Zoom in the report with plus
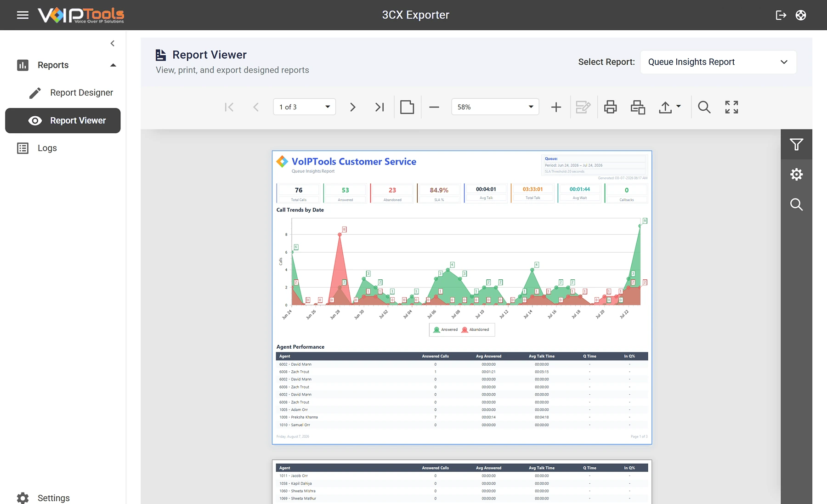This screenshot has height=504, width=827. (556, 107)
